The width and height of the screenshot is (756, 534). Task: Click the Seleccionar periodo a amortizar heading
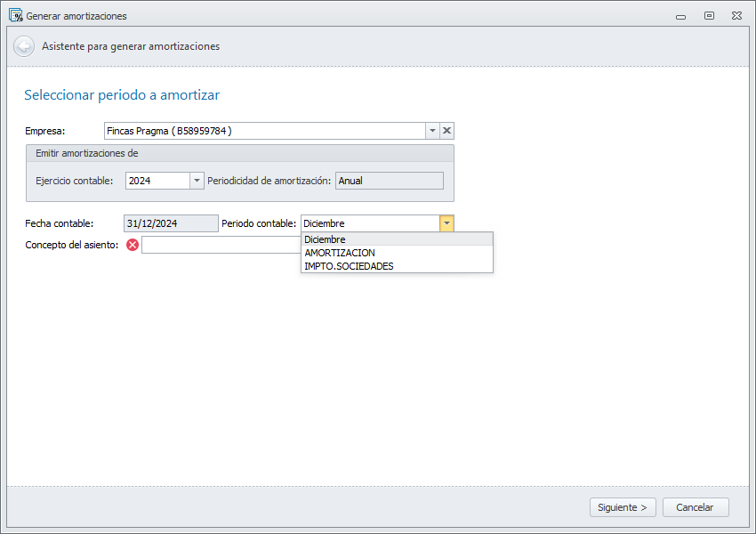[122, 95]
